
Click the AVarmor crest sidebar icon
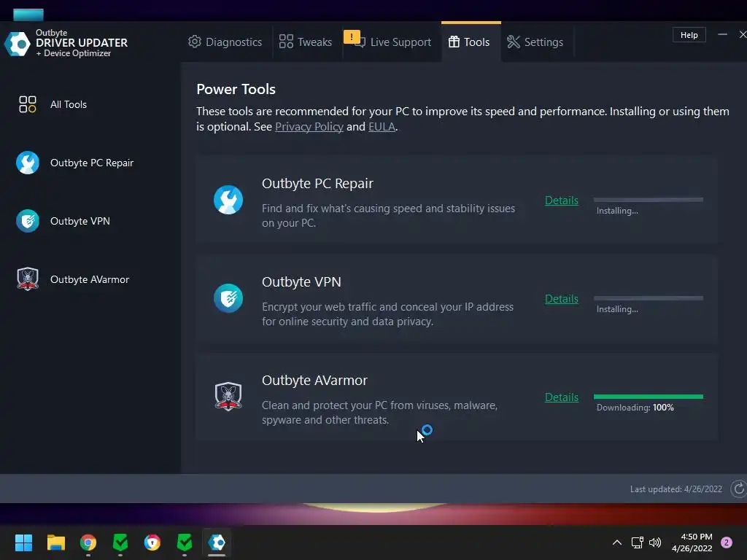click(x=28, y=279)
